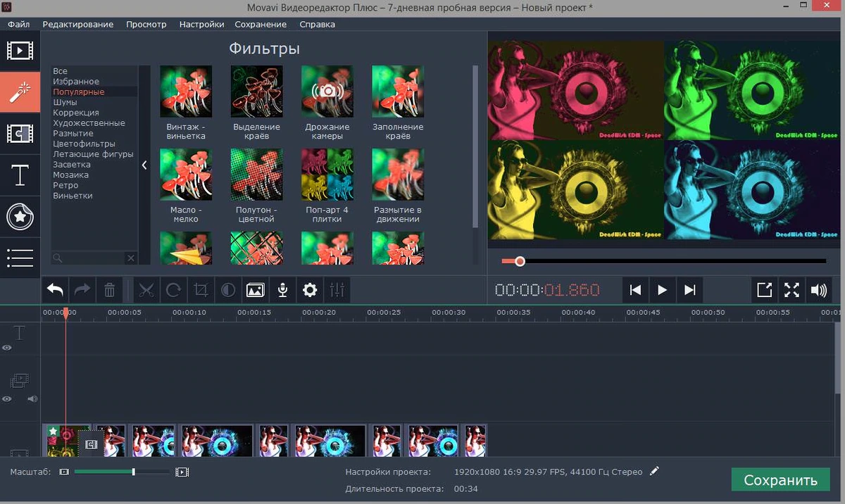Click the Undo arrow

pyautogui.click(x=56, y=289)
